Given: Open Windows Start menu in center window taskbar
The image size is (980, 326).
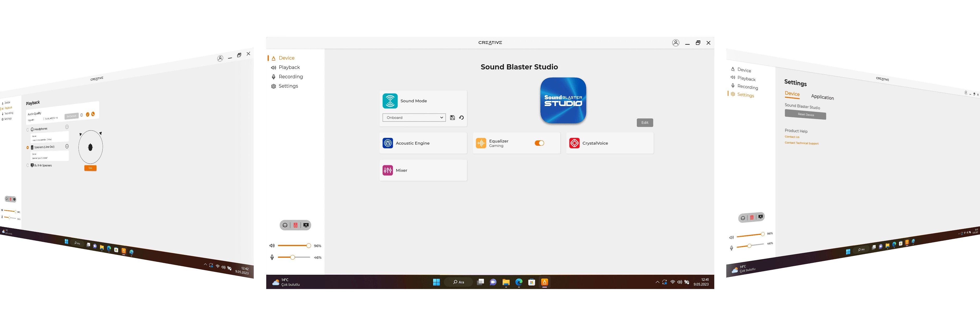Looking at the screenshot, I should click(436, 282).
